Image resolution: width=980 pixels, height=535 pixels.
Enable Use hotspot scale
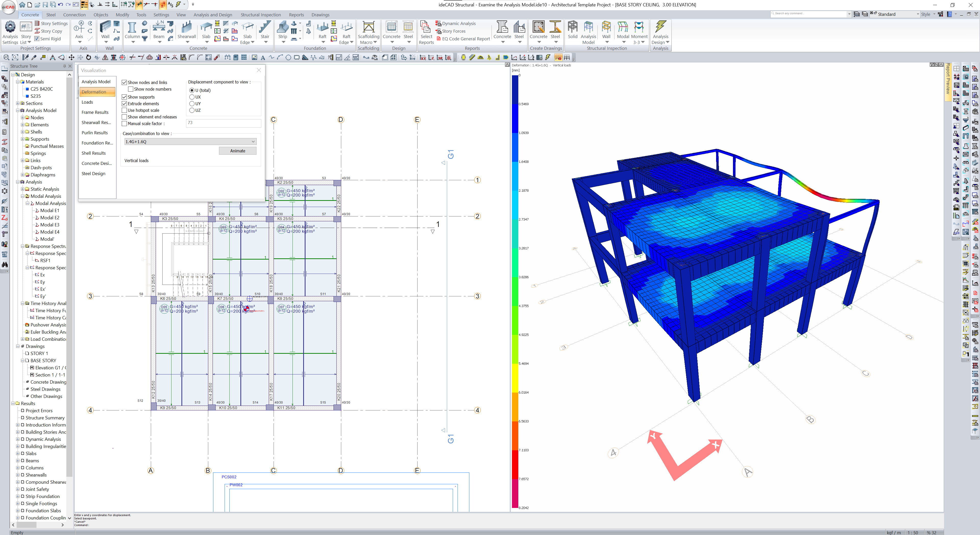pyautogui.click(x=124, y=110)
